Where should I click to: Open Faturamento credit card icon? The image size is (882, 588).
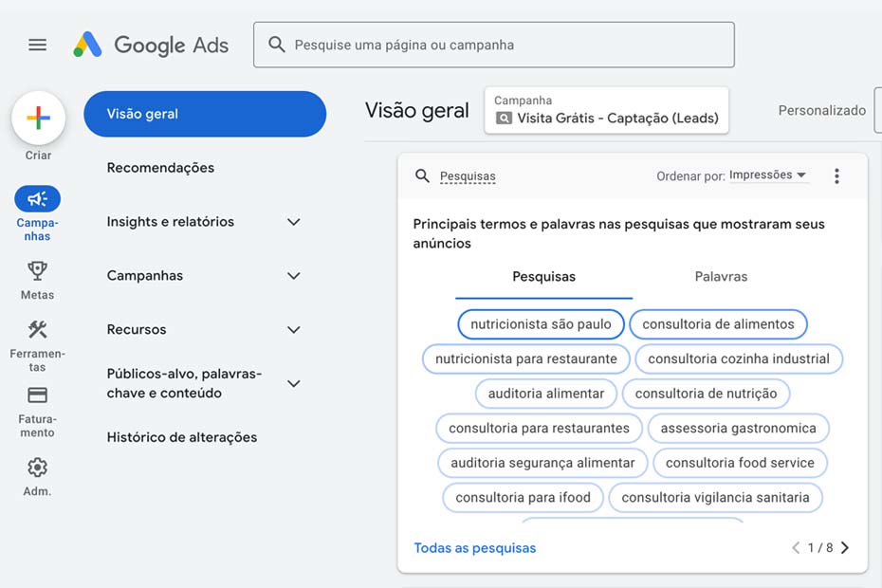(x=38, y=395)
